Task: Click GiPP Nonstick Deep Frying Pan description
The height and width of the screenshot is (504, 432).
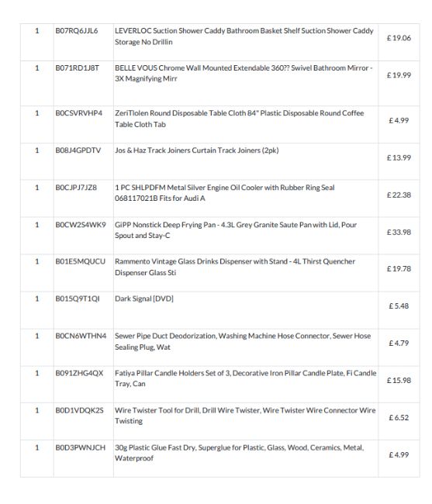Action: tap(236, 230)
